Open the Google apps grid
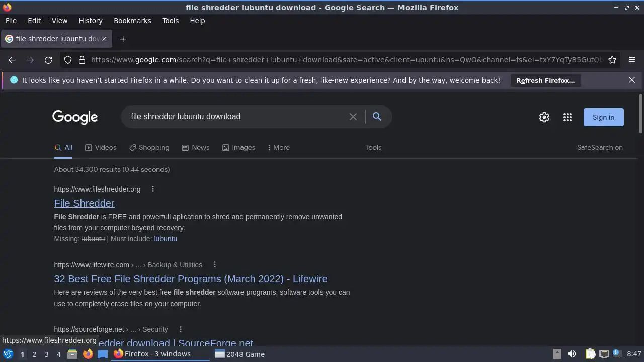 pos(568,117)
